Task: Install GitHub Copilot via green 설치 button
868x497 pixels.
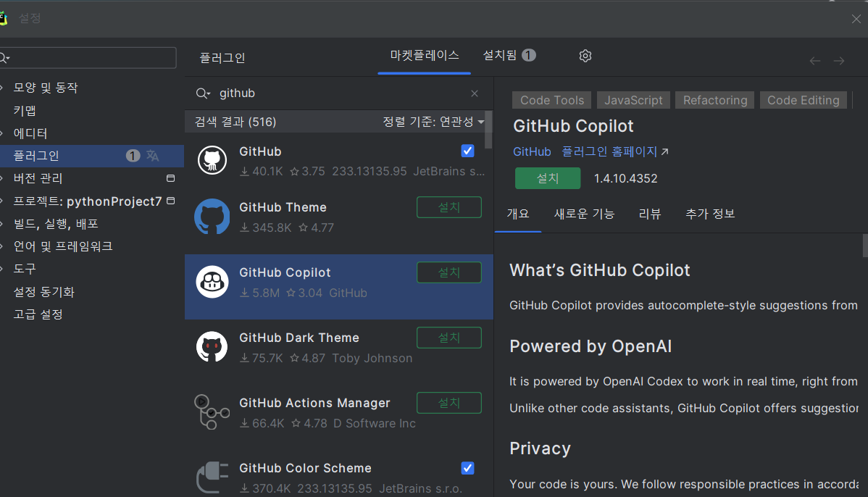Action: coord(548,178)
